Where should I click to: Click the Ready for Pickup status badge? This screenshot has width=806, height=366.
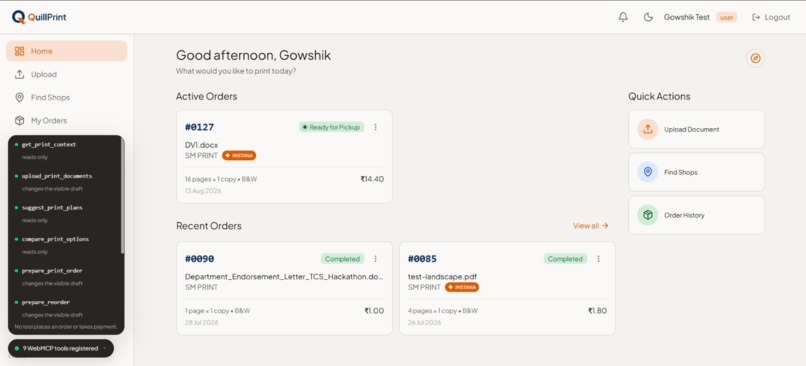[x=332, y=127]
